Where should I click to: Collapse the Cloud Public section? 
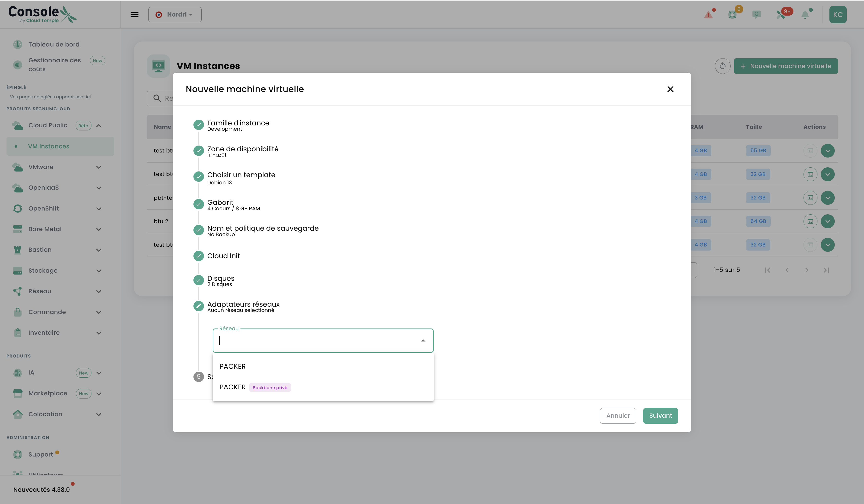99,125
